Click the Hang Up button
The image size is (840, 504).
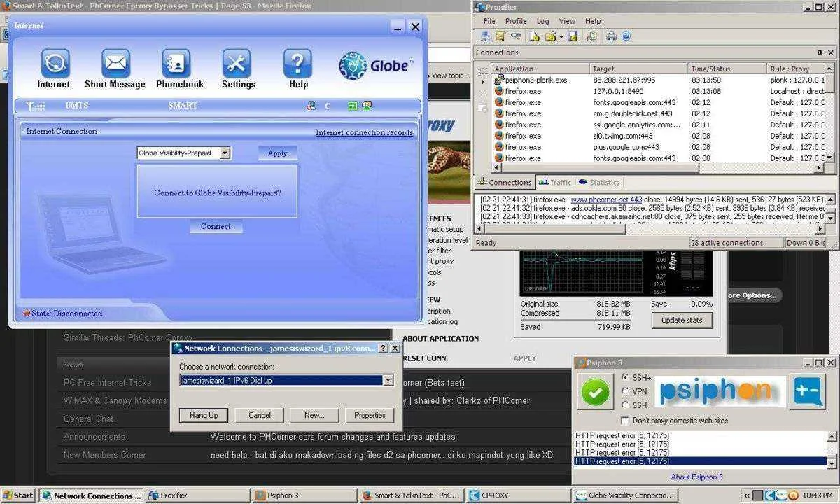click(204, 415)
